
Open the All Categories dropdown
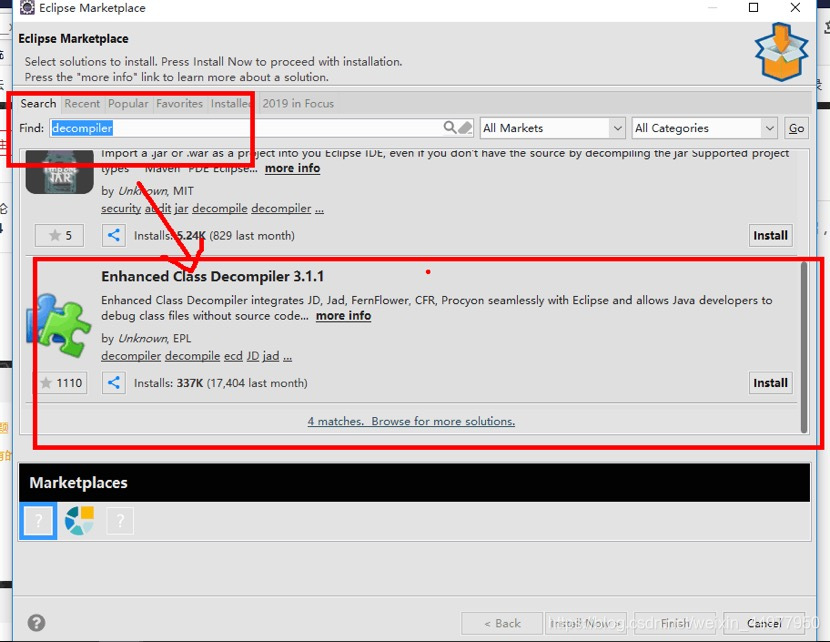[x=705, y=128]
